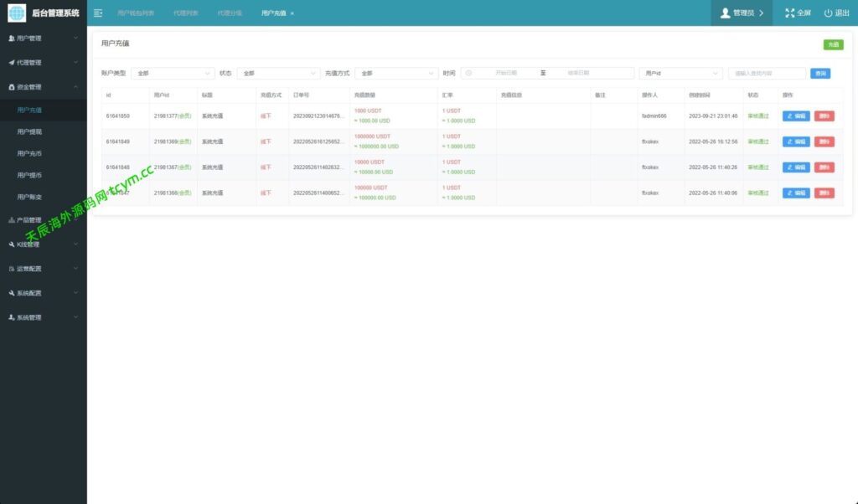Open the 状态 filter dropdown
The height and width of the screenshot is (504, 858).
click(278, 74)
